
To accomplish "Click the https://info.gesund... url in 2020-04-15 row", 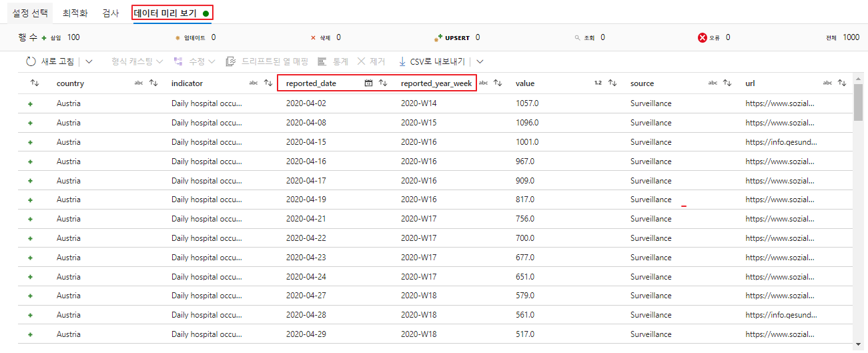I will [x=781, y=142].
